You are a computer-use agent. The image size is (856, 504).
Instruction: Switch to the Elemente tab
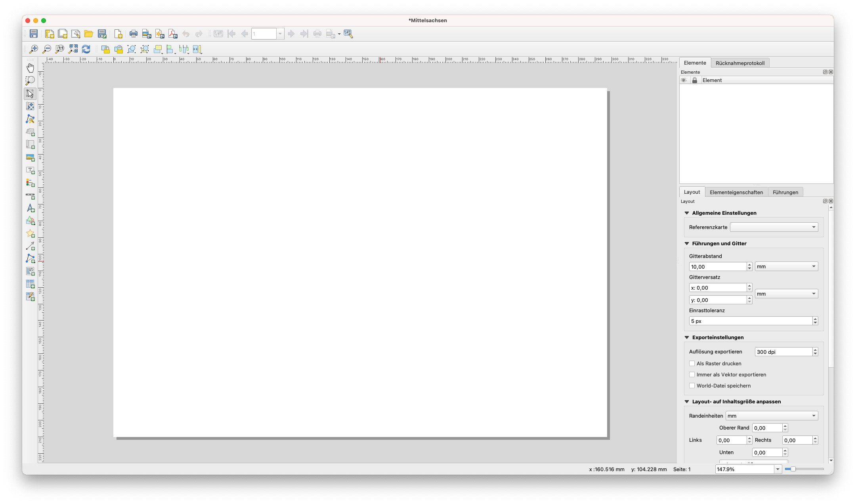point(695,63)
